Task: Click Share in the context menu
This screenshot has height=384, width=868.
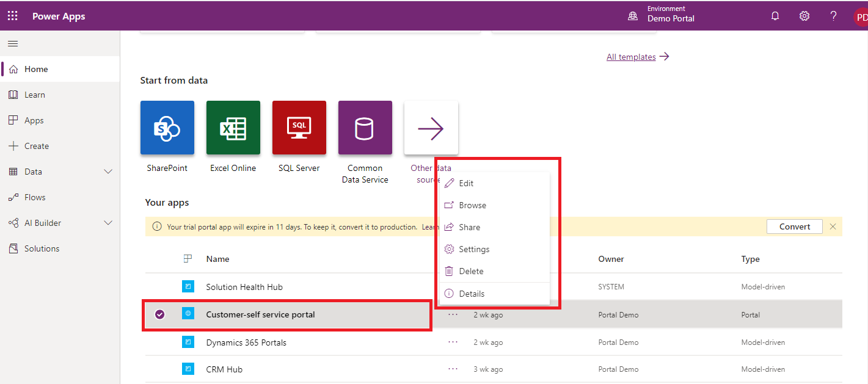Action: (469, 227)
